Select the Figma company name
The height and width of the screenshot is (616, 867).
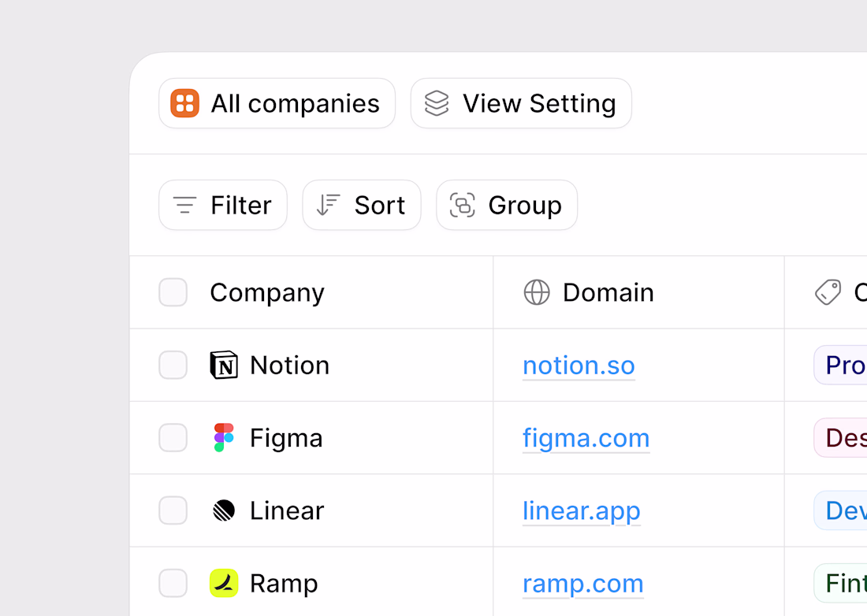click(286, 439)
